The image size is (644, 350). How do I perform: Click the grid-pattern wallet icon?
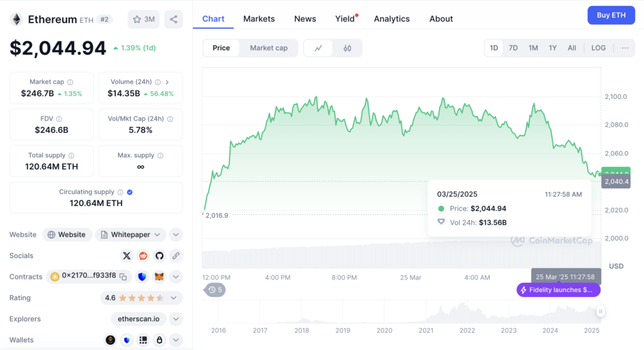click(x=143, y=340)
